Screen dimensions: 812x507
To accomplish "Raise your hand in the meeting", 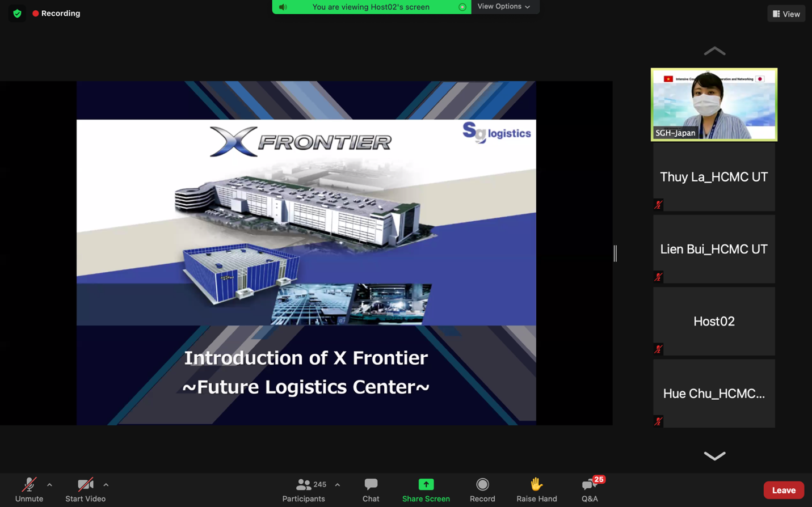I will (536, 489).
